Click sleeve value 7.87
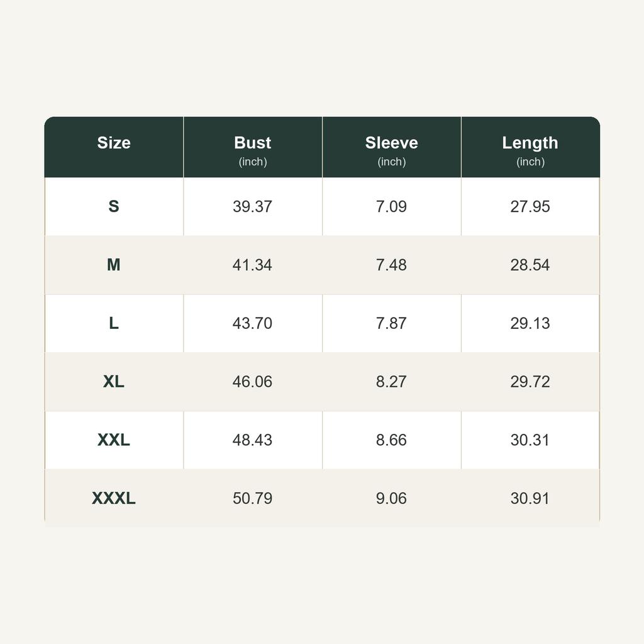The height and width of the screenshot is (644, 644). click(391, 323)
